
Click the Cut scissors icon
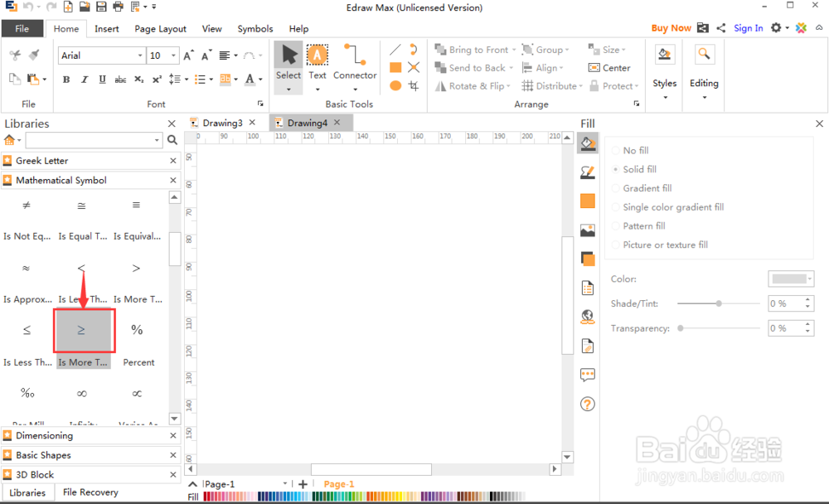(15, 55)
